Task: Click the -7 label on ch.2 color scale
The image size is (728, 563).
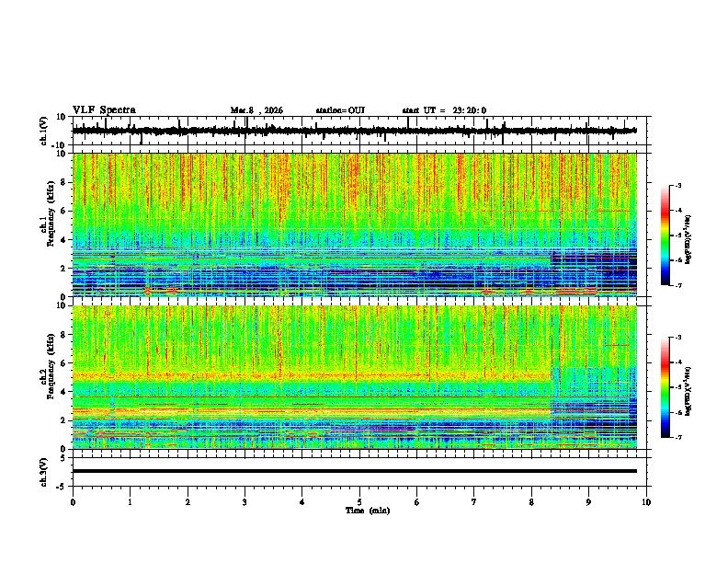Action: pos(678,437)
